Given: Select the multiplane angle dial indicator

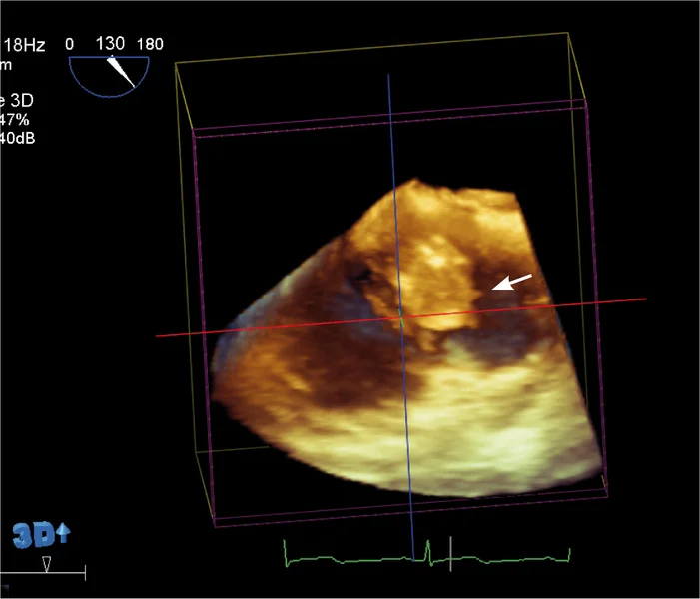Looking at the screenshot, I should coord(109,76).
